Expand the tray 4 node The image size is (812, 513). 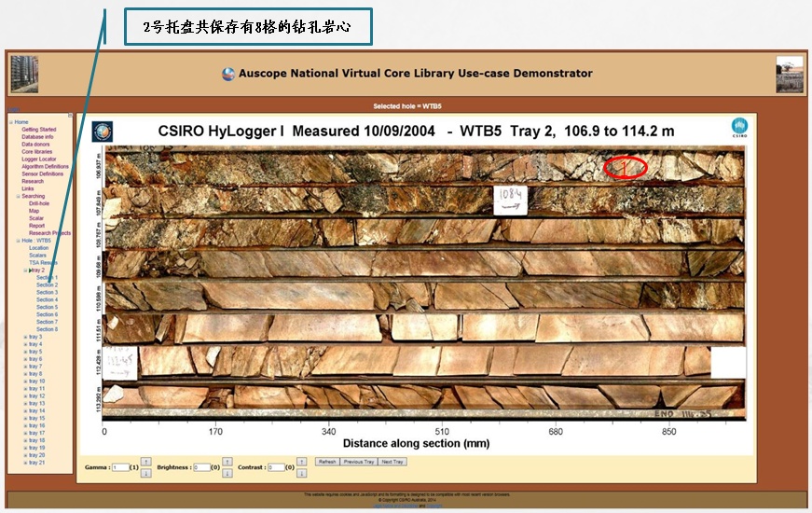click(25, 344)
